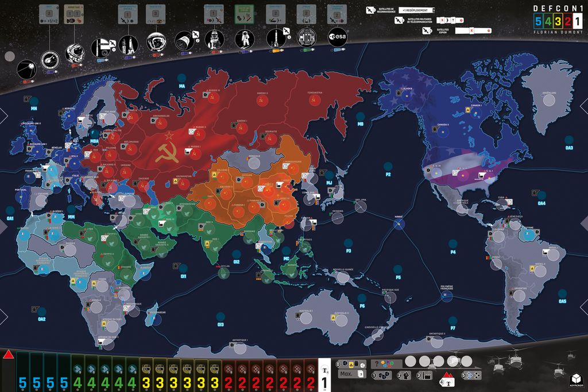This screenshot has height=392, width=588.
Task: Click the reconnaissance satellite legend icon
Action: click(369, 10)
